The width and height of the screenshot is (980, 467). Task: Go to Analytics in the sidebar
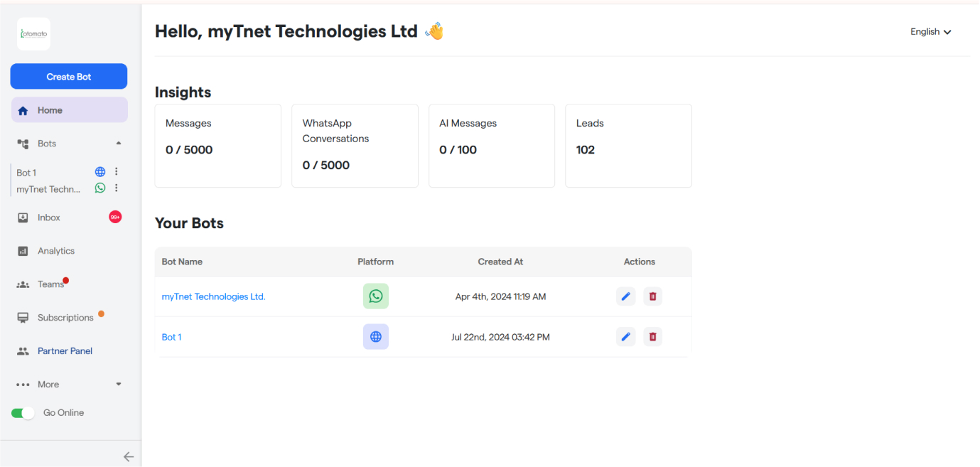click(55, 251)
